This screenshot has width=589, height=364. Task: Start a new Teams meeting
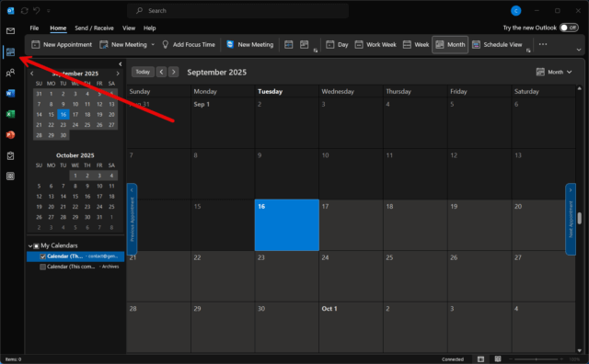[250, 45]
